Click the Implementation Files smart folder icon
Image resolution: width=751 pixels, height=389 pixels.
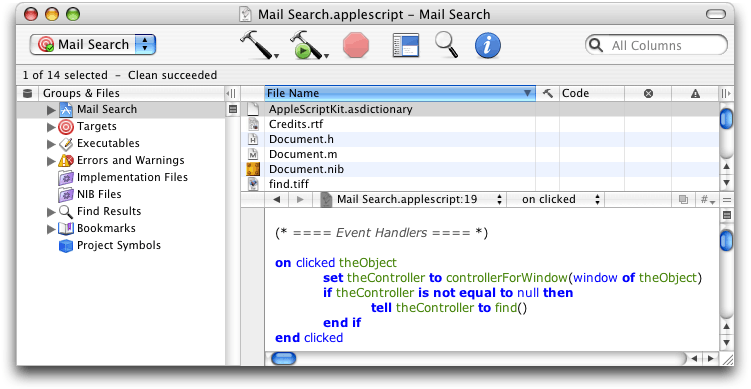point(66,177)
